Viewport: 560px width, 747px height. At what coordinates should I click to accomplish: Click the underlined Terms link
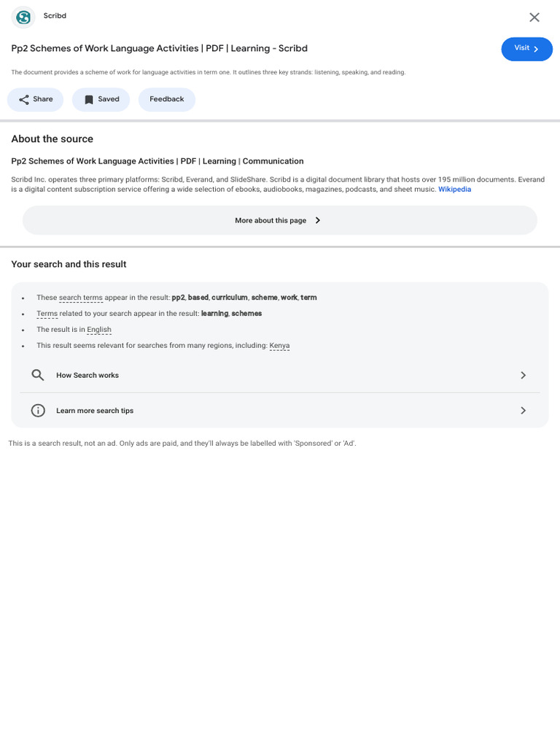[x=47, y=314]
